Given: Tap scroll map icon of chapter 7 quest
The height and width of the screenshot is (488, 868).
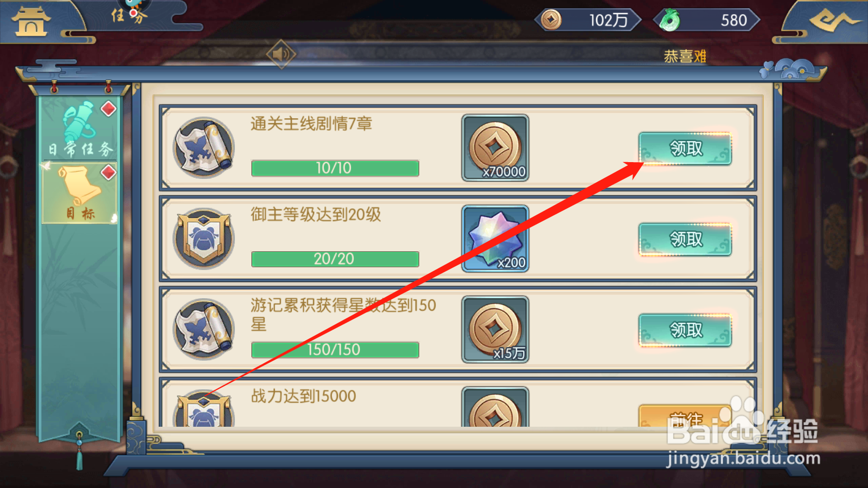Looking at the screenshot, I should coord(203,147).
